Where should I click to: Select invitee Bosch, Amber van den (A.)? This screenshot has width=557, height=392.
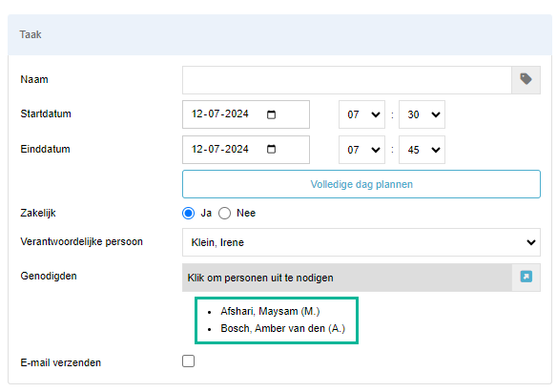tap(282, 328)
